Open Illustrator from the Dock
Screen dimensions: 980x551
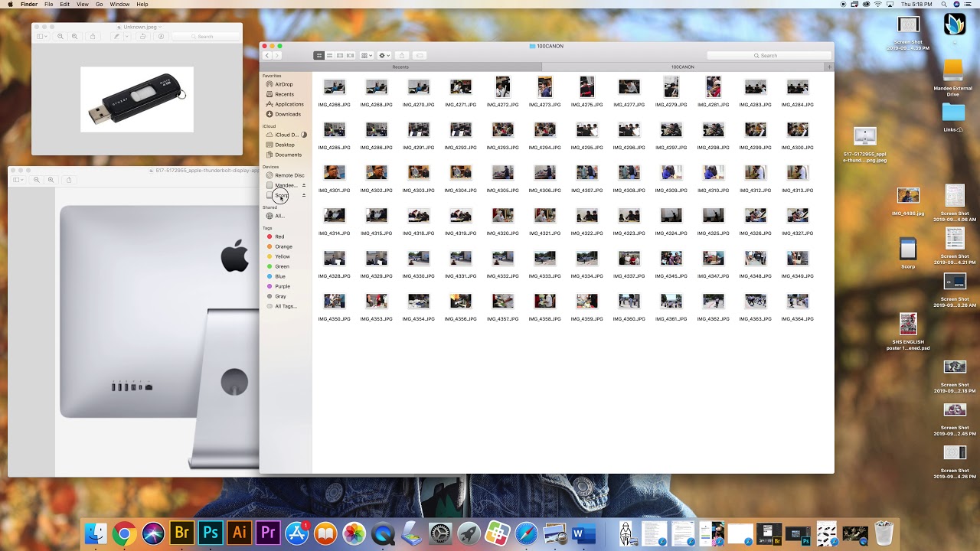coord(239,533)
